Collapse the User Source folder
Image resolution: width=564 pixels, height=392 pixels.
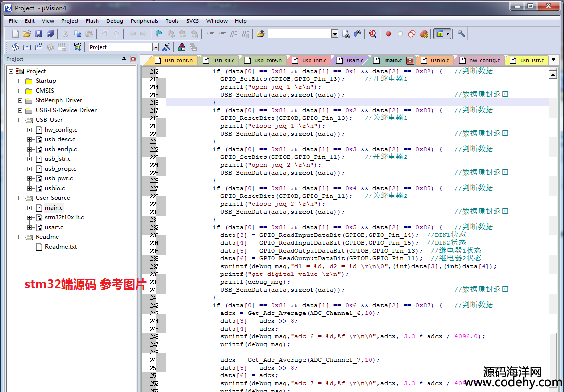pyautogui.click(x=20, y=198)
